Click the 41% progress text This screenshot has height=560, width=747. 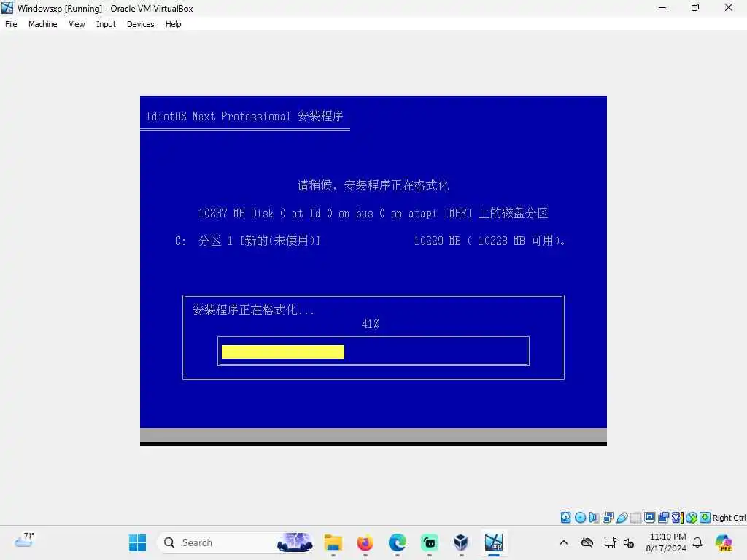click(x=370, y=324)
